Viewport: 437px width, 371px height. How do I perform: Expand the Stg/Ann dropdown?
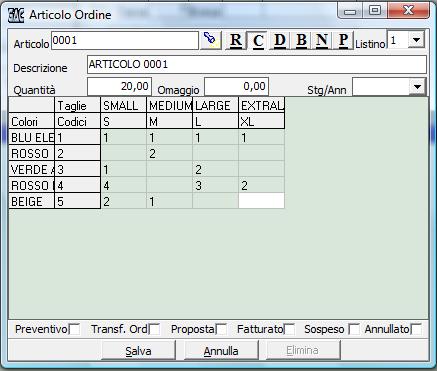point(417,87)
